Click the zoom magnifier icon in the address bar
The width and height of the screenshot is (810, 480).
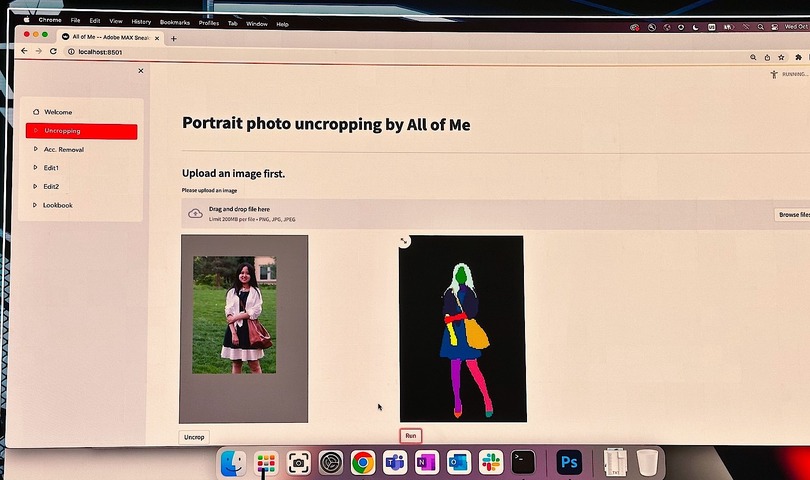tap(753, 57)
